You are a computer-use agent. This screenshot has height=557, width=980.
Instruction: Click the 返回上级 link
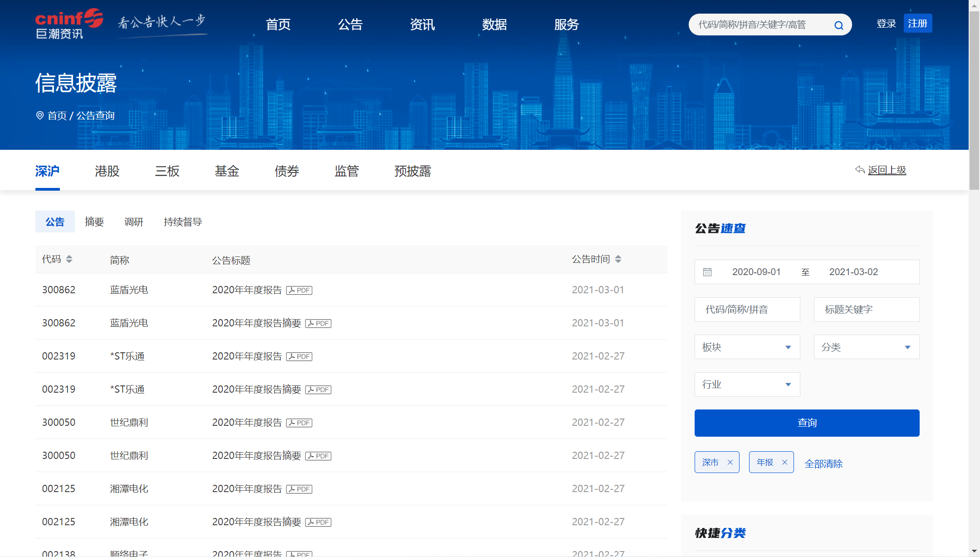point(886,170)
